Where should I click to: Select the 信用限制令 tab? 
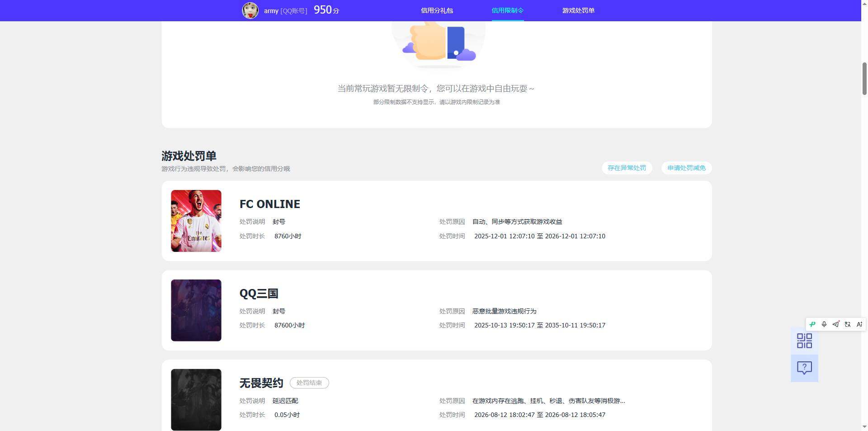[x=508, y=10]
